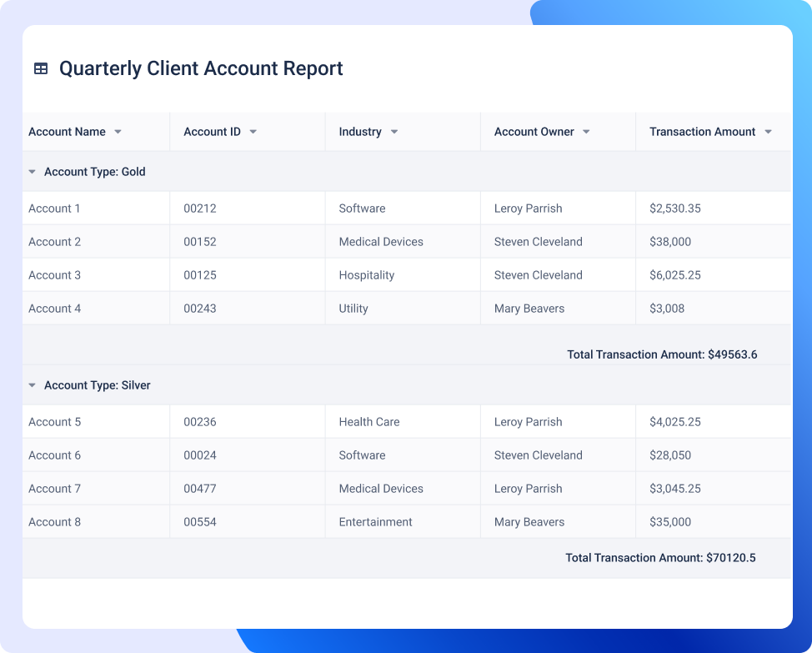The width and height of the screenshot is (812, 653).
Task: Open the Transaction Amount column dropdown arrow
Action: click(769, 132)
